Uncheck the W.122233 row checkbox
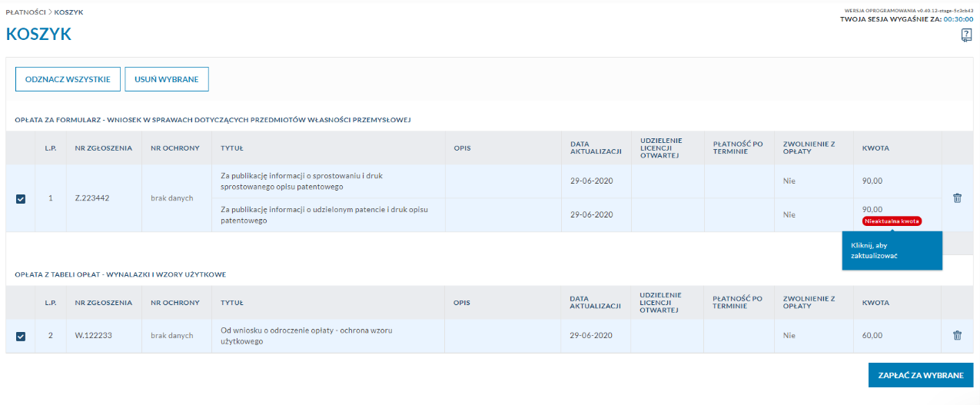This screenshot has height=405, width=980. [21, 336]
